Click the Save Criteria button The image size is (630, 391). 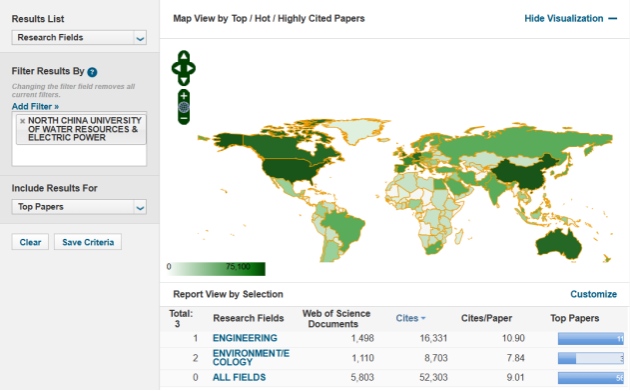[88, 242]
